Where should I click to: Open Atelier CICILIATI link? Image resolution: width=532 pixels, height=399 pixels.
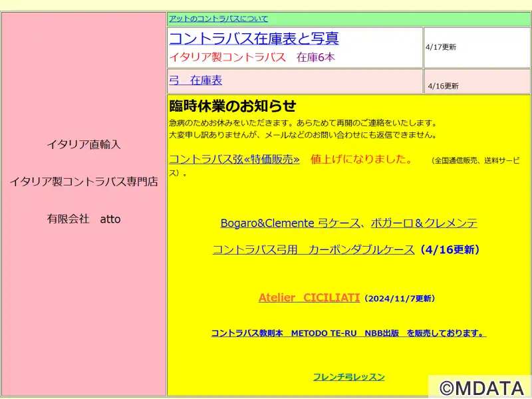(x=309, y=297)
